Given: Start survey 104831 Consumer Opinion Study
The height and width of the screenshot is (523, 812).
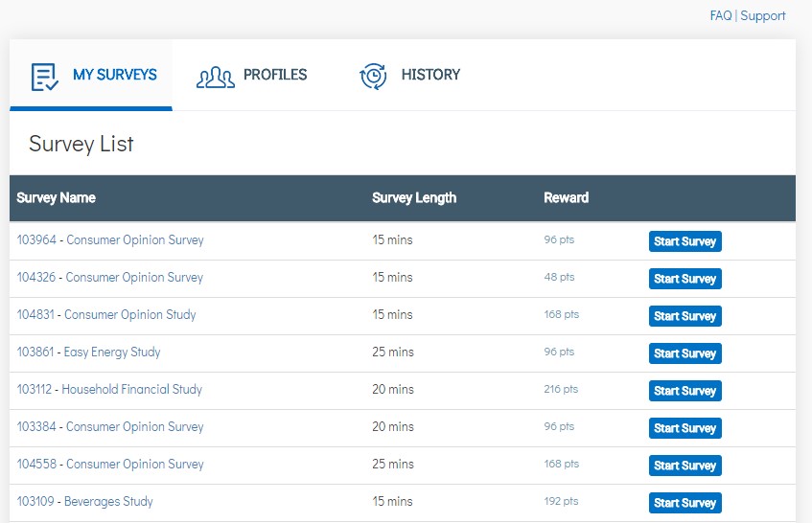Looking at the screenshot, I should click(x=684, y=316).
